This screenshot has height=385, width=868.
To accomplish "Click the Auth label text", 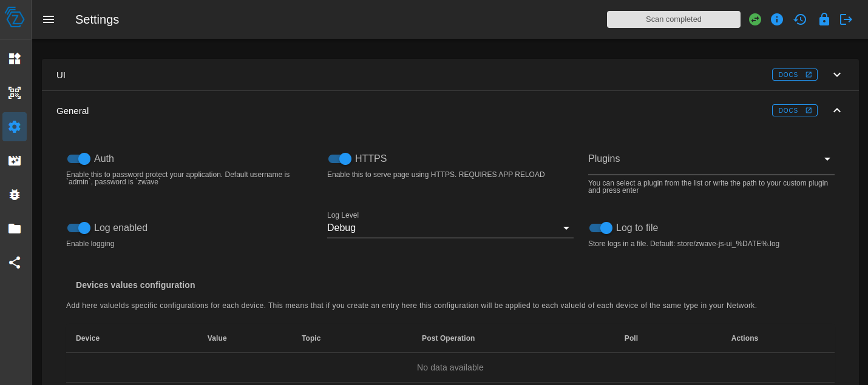I will [104, 159].
